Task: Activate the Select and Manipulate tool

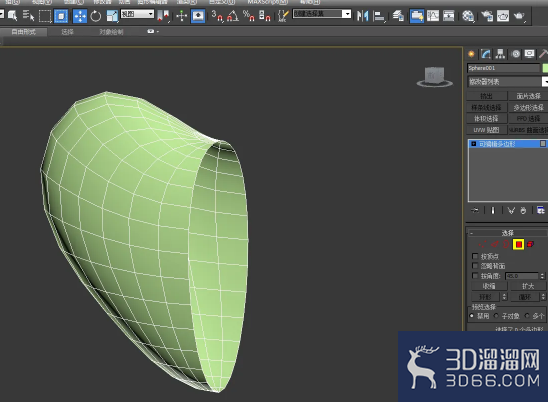Action: tap(182, 16)
